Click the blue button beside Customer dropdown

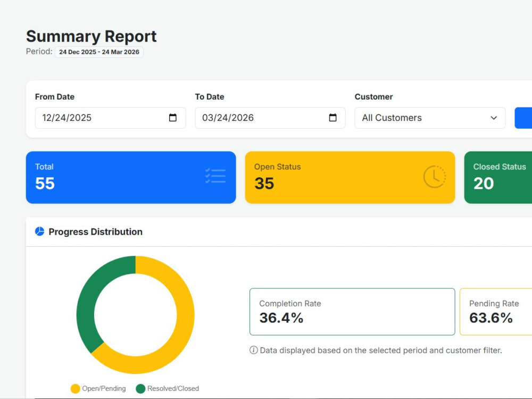(x=523, y=118)
